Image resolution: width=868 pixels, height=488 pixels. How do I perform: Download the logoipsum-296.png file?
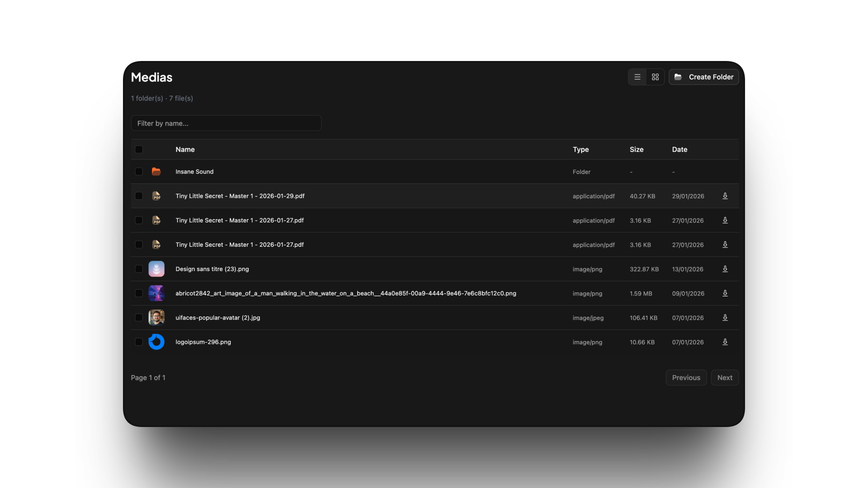(x=725, y=342)
